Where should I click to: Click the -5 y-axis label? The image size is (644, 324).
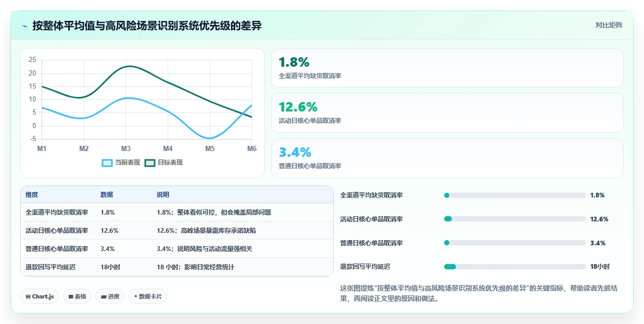tap(33, 139)
